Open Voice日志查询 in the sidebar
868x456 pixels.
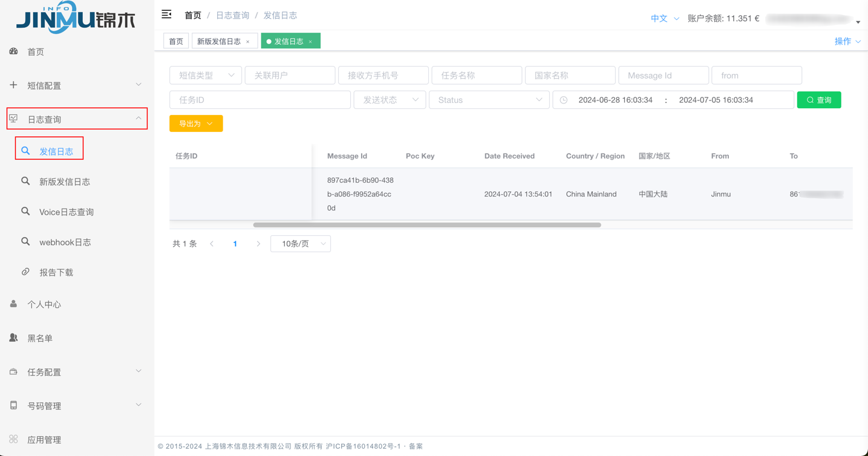coord(67,212)
